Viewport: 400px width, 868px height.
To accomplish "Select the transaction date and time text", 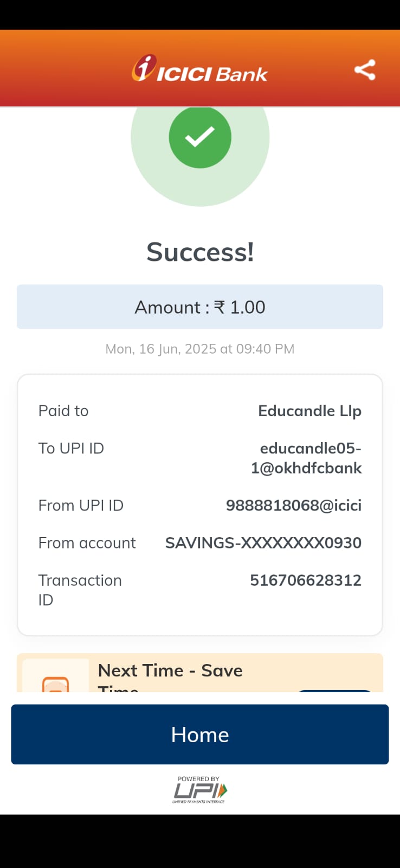I will [x=200, y=349].
